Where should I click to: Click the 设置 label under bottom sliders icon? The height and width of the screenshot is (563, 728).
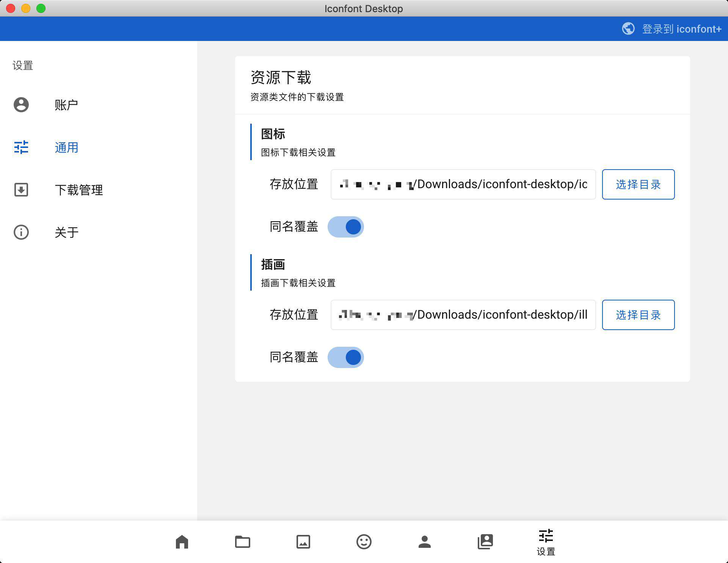coord(546,552)
